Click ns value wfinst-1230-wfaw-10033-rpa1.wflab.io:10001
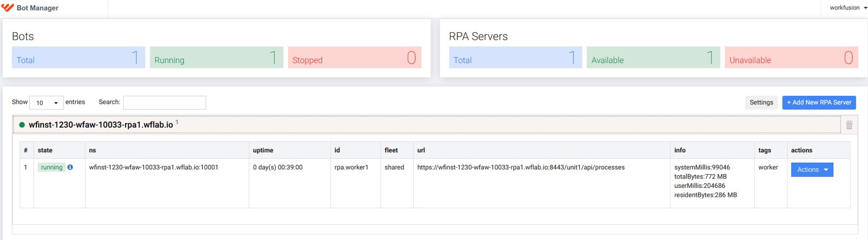 [x=154, y=167]
